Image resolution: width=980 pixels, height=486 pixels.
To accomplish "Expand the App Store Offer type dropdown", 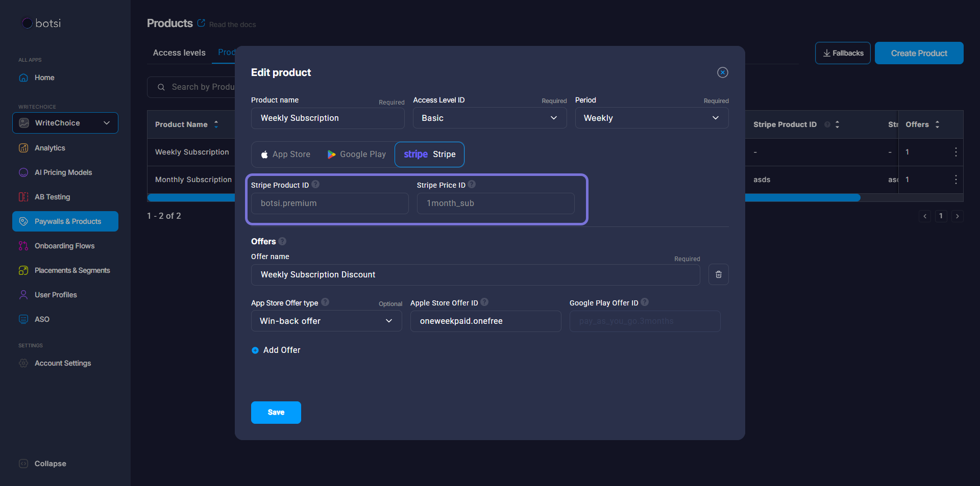I will click(326, 321).
